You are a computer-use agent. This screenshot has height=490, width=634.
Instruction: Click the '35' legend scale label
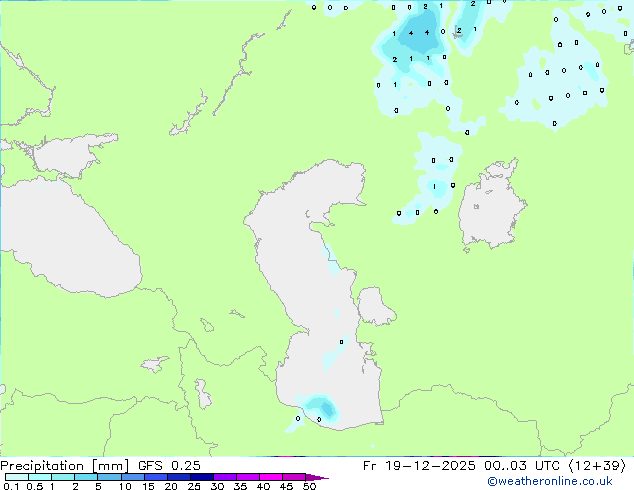[x=240, y=486]
